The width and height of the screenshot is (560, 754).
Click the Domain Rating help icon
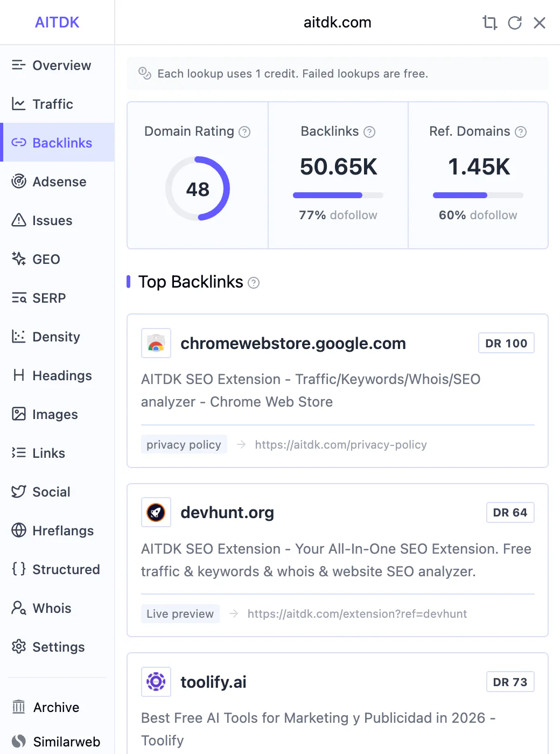[244, 132]
